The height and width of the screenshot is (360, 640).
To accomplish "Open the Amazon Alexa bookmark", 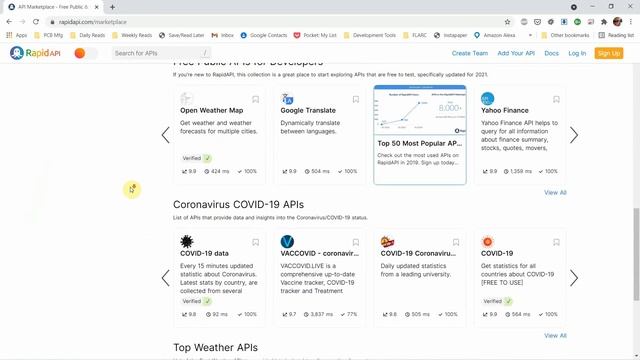I will (495, 35).
